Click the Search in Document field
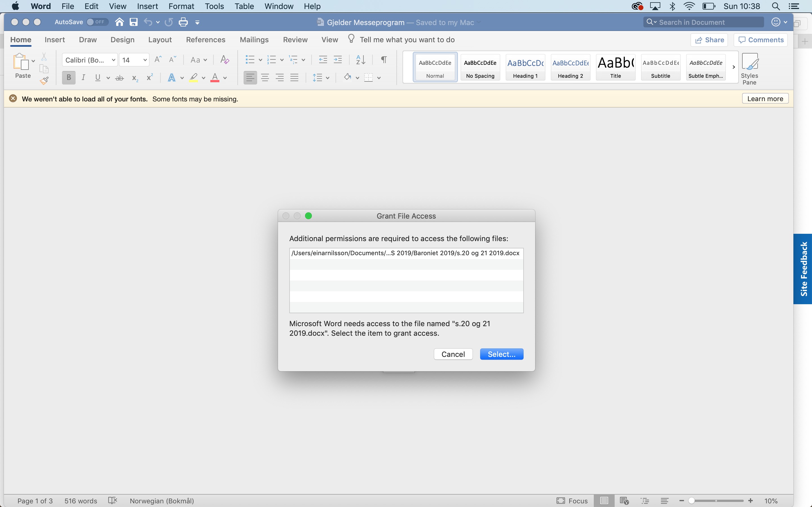This screenshot has width=812, height=507. coord(705,22)
